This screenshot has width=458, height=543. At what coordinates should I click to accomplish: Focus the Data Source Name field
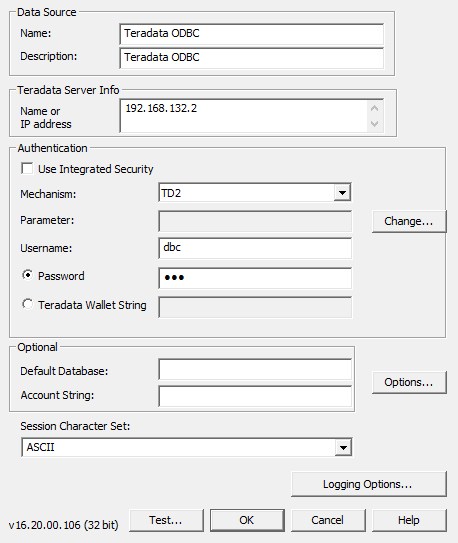coord(252,34)
